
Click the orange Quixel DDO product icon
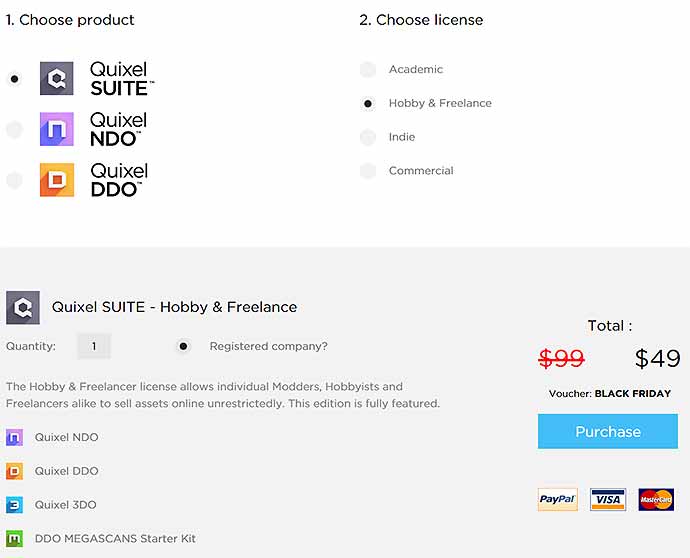[x=57, y=180]
